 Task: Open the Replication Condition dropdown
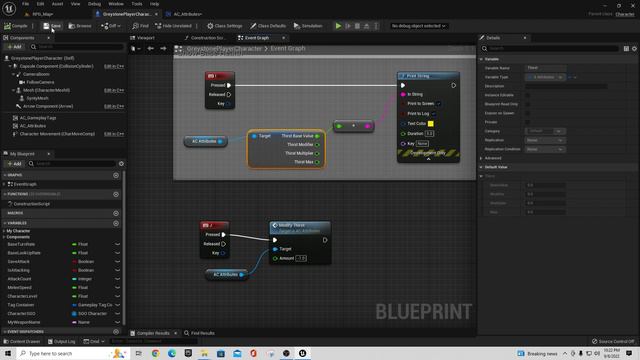[x=545, y=149]
